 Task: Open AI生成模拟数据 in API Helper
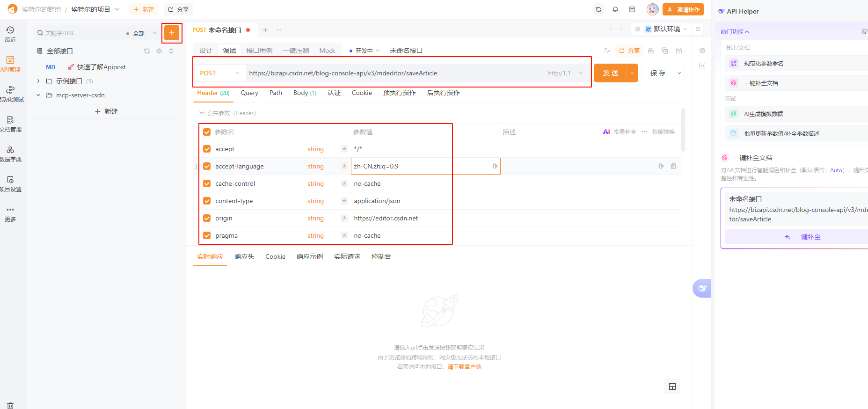point(797,114)
